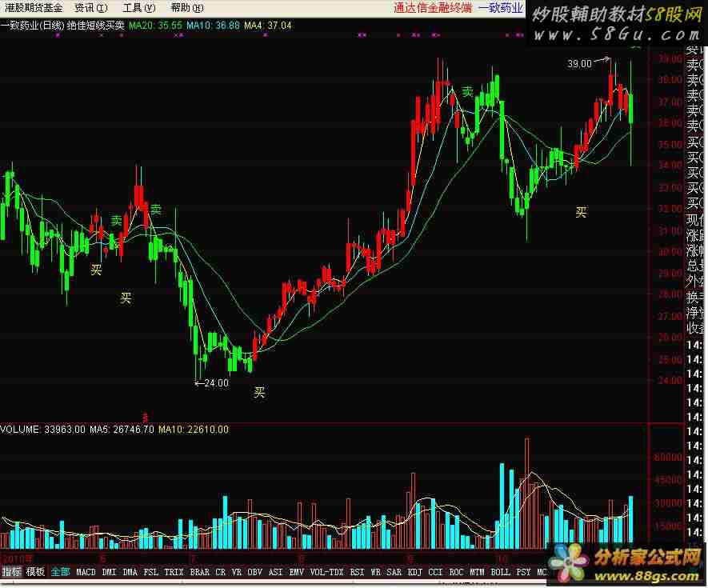Switch to the CCI indicator

pos(435,572)
